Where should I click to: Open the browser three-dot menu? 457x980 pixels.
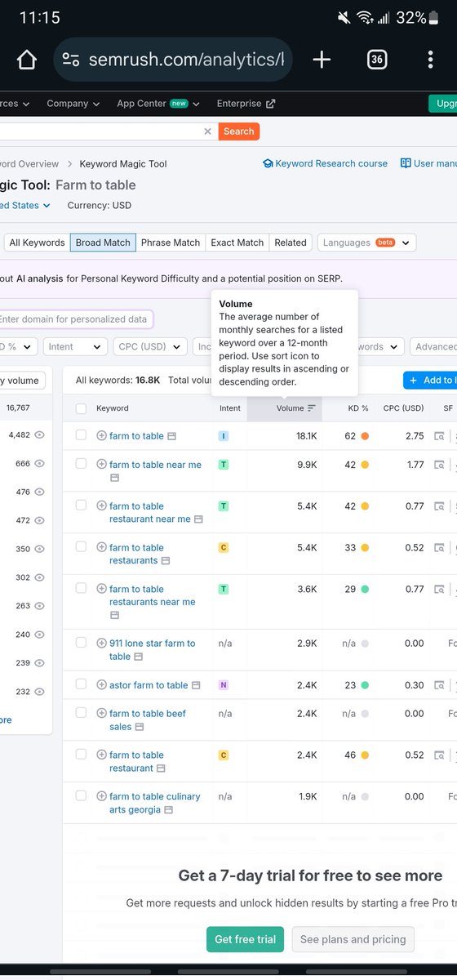pyautogui.click(x=431, y=60)
